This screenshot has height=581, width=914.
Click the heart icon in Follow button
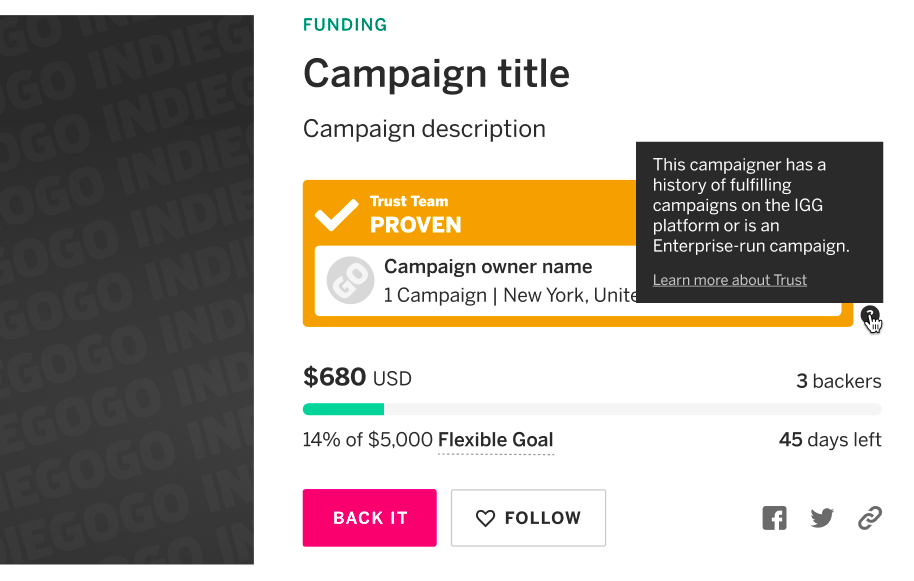pyautogui.click(x=485, y=518)
